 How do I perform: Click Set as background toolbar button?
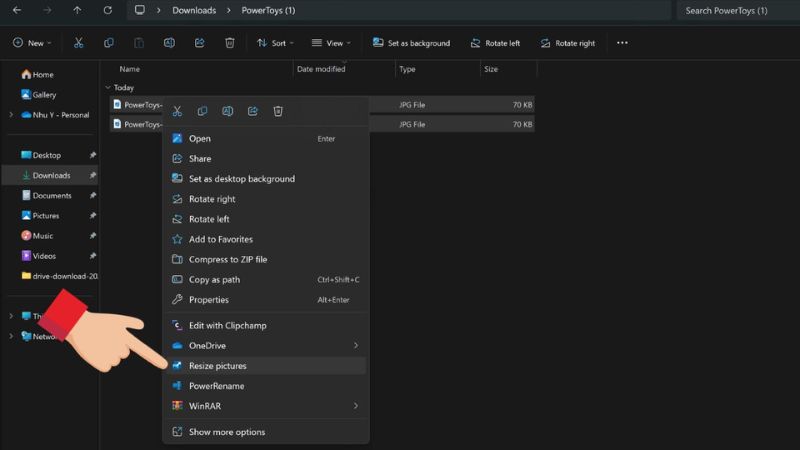tap(411, 43)
